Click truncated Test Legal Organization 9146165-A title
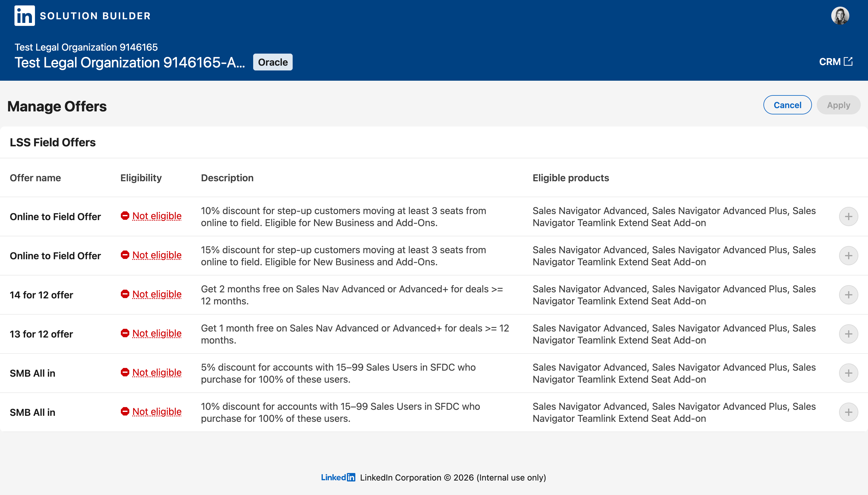868x495 pixels. (x=130, y=63)
